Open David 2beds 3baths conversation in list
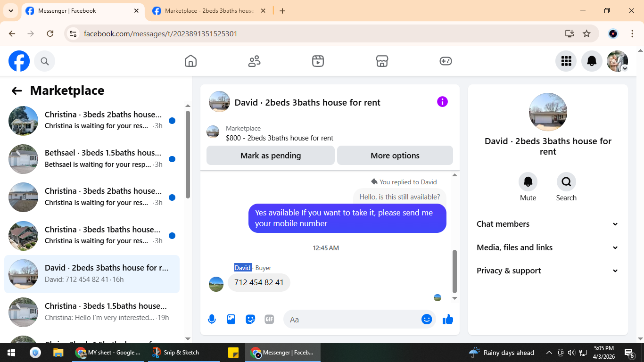This screenshot has width=644, height=362. tap(92, 274)
